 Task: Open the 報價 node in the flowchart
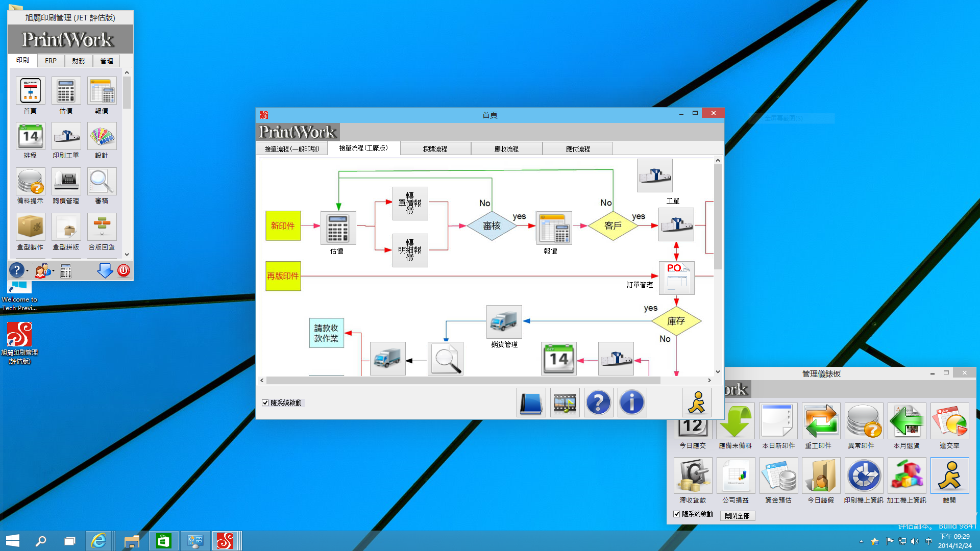[554, 228]
